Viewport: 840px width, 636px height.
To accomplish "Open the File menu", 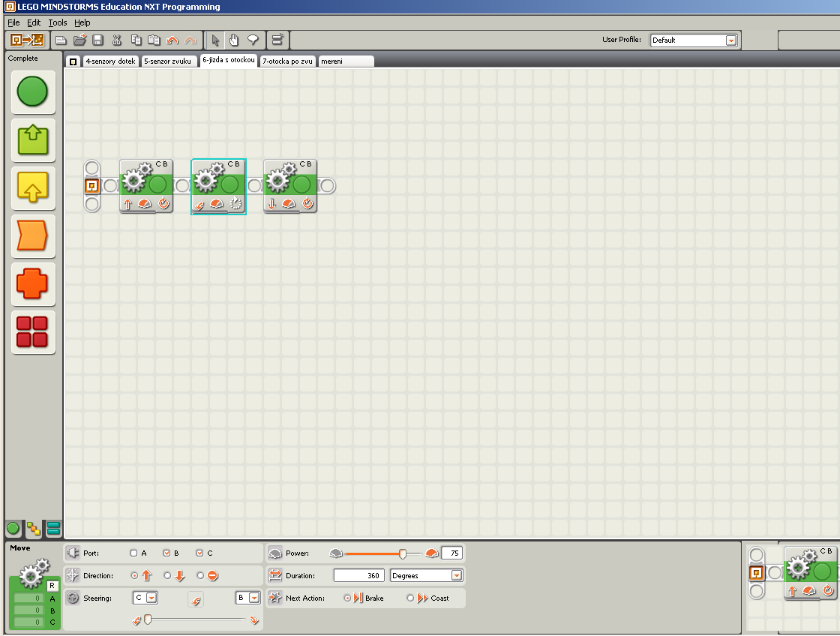I will click(13, 22).
